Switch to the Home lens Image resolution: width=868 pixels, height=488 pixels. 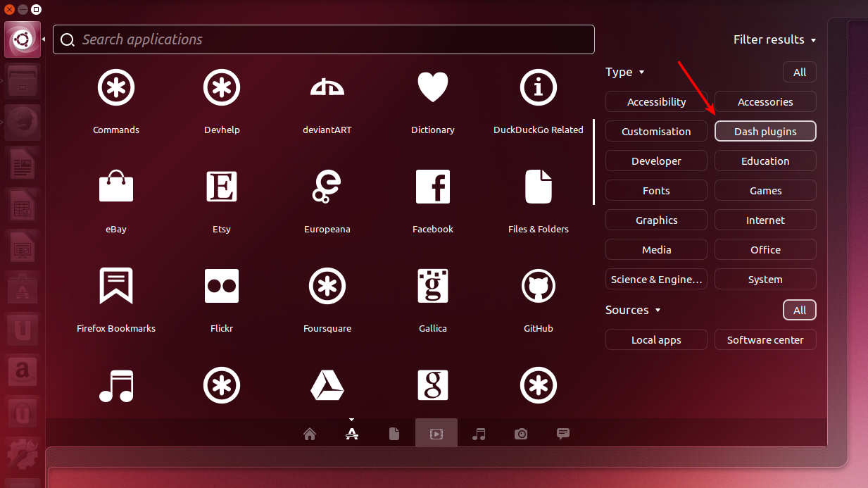click(x=310, y=434)
